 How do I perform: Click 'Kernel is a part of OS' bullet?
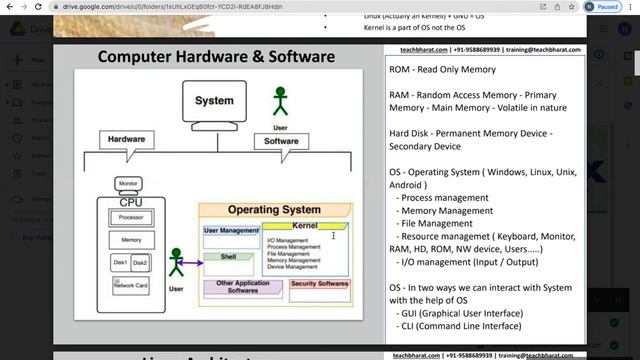click(414, 27)
